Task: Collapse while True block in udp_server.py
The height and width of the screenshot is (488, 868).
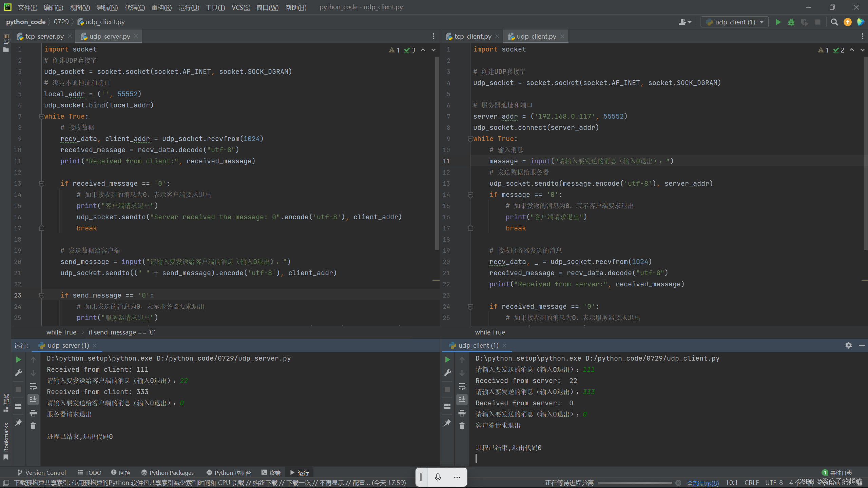Action: [41, 117]
